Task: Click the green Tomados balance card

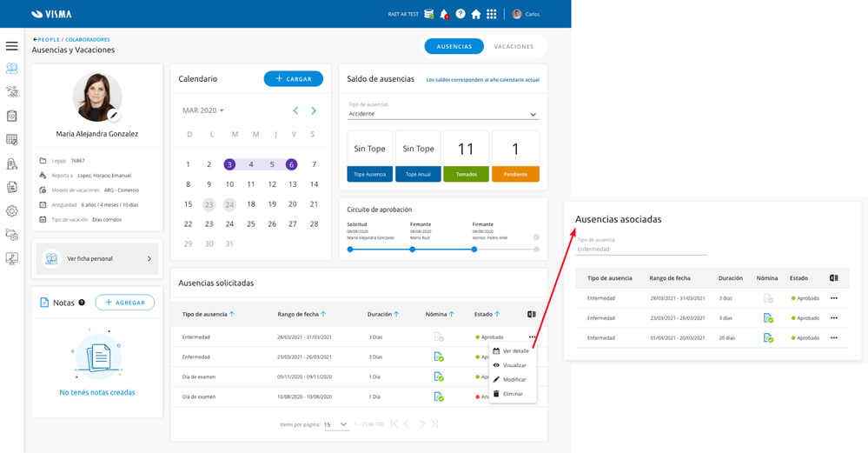Action: click(x=466, y=157)
